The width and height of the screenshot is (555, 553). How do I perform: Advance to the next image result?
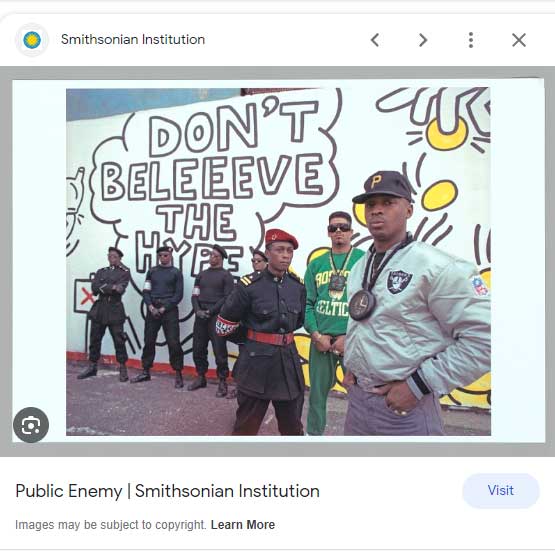point(423,40)
